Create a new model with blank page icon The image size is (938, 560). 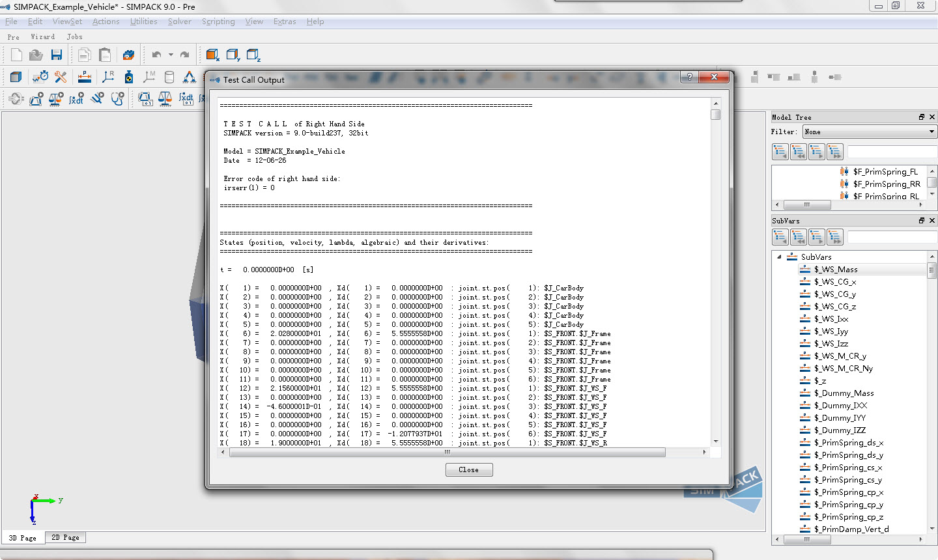click(16, 55)
